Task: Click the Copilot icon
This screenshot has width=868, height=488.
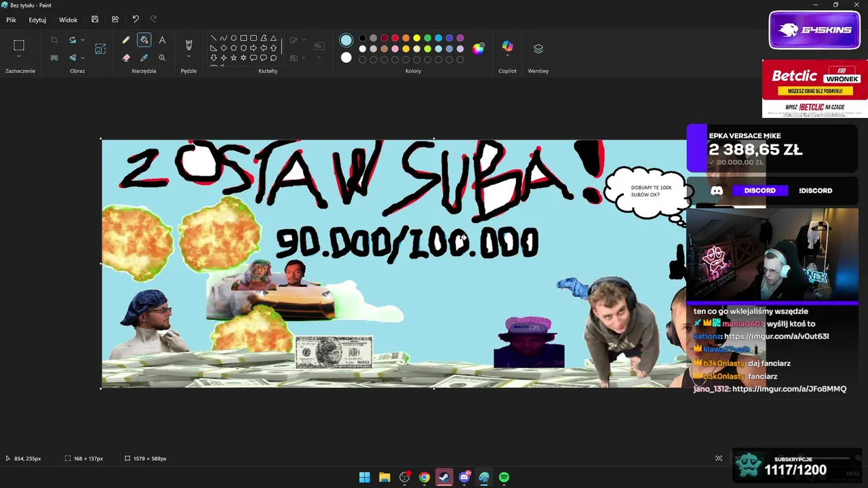Action: tap(507, 46)
